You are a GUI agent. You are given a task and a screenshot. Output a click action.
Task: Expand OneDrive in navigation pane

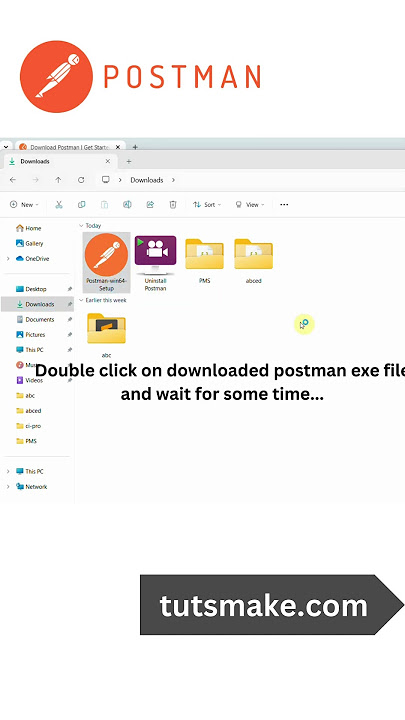click(8, 259)
